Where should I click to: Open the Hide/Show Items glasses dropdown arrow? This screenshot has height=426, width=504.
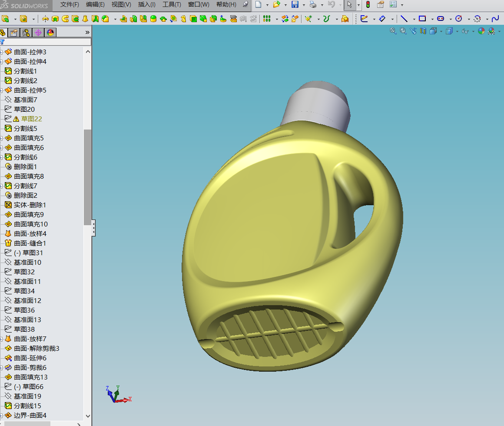pyautogui.click(x=473, y=31)
